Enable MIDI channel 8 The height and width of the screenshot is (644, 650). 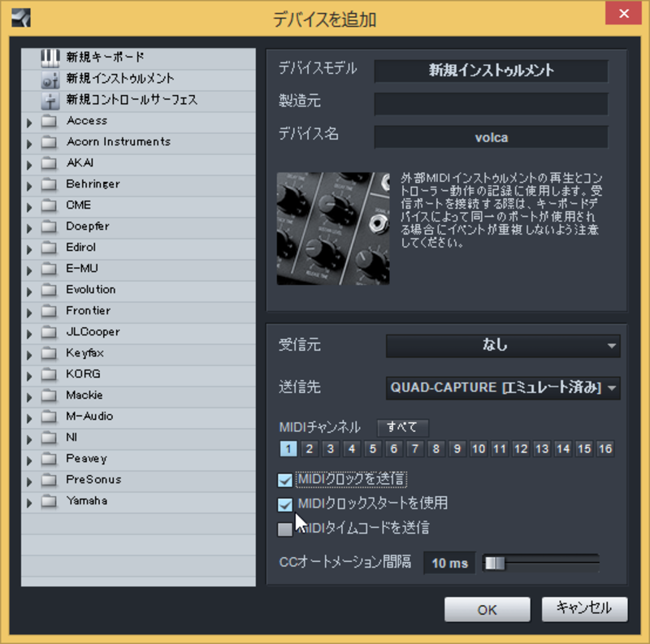(436, 449)
